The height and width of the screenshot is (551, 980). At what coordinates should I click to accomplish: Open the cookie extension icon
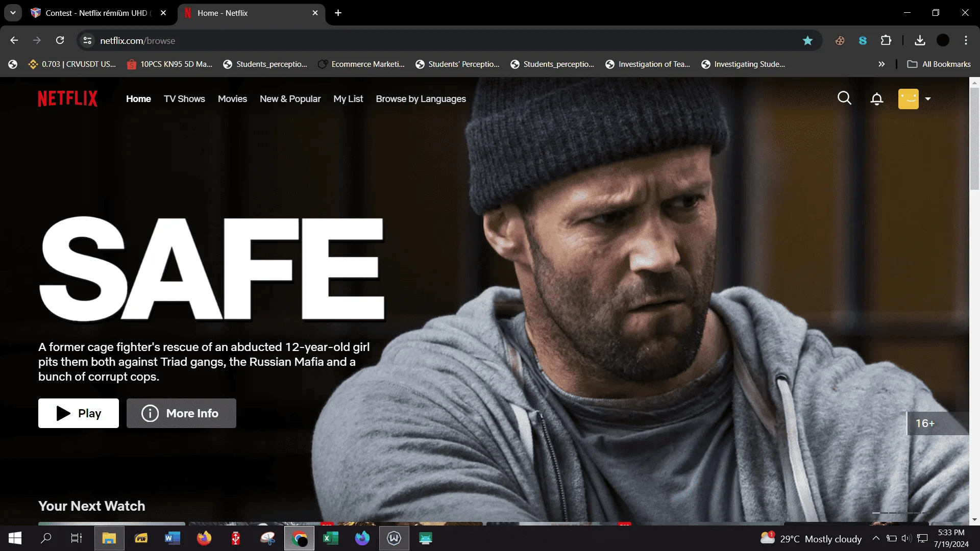tap(840, 40)
